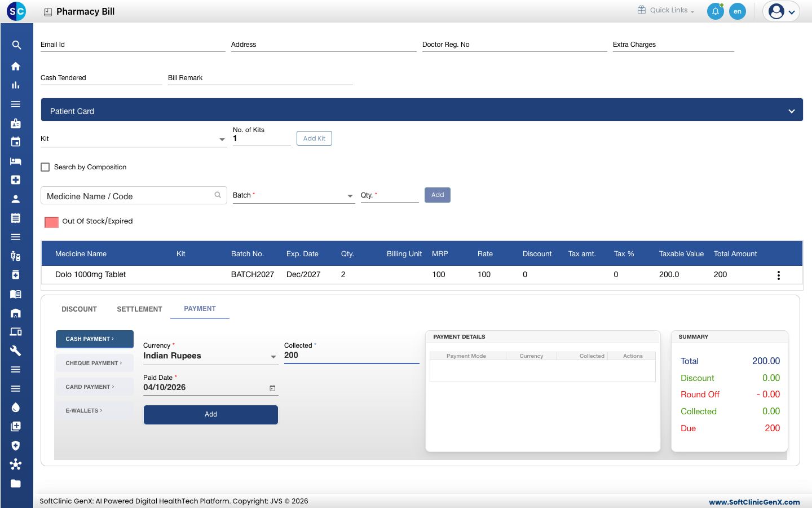Open the laptop and phone devices sidebar icon
Image resolution: width=812 pixels, height=508 pixels.
coord(16,332)
